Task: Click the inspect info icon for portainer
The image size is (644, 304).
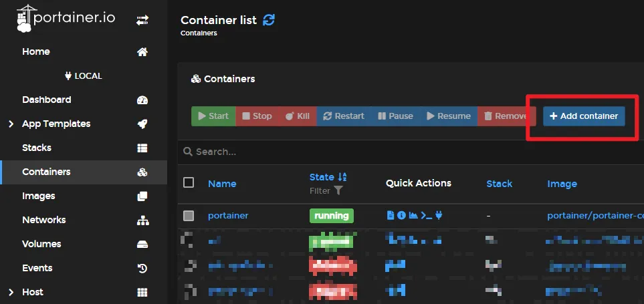Action: click(x=401, y=216)
